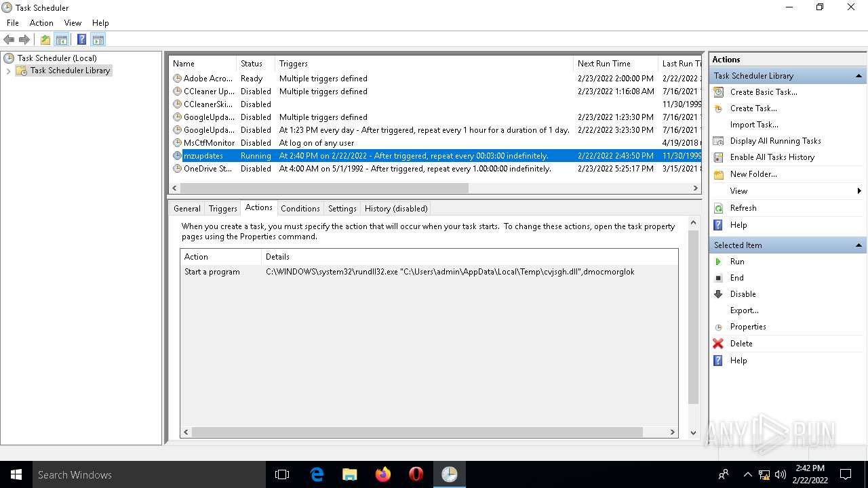
Task: Open Help under Selected Item section
Action: pos(738,361)
